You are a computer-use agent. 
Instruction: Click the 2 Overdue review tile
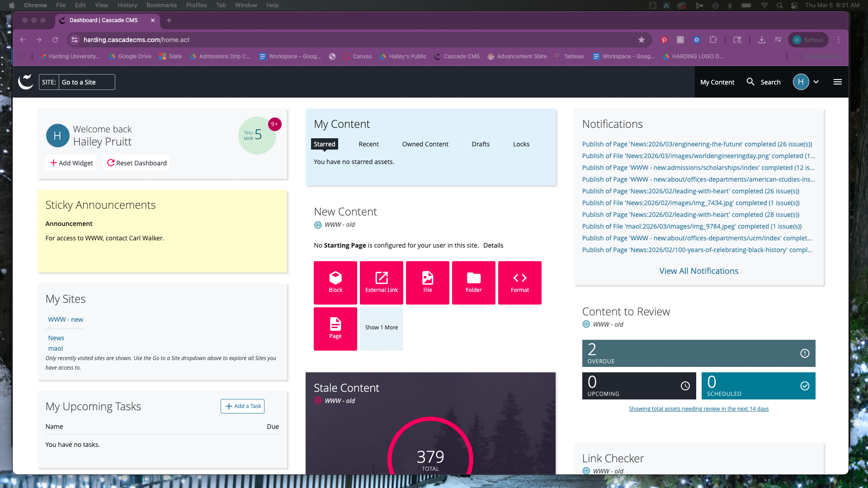(698, 353)
